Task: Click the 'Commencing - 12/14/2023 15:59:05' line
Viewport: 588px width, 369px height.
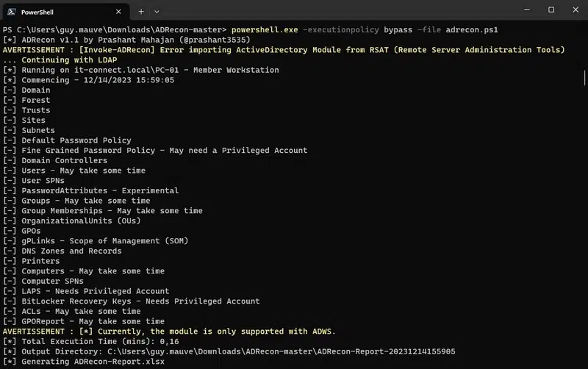Action: tap(88, 80)
